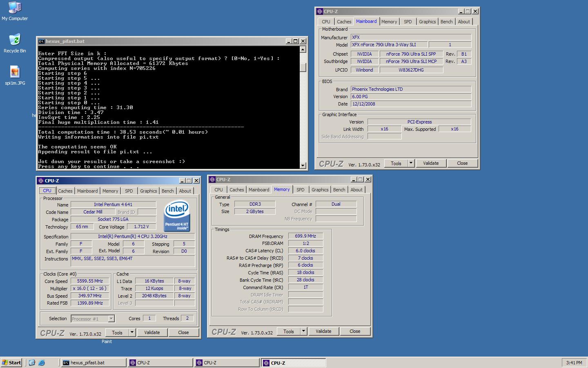The height and width of the screenshot is (368, 588).
Task: Click Model field XFX nForce 790i Ultra
Action: [x=389, y=45]
